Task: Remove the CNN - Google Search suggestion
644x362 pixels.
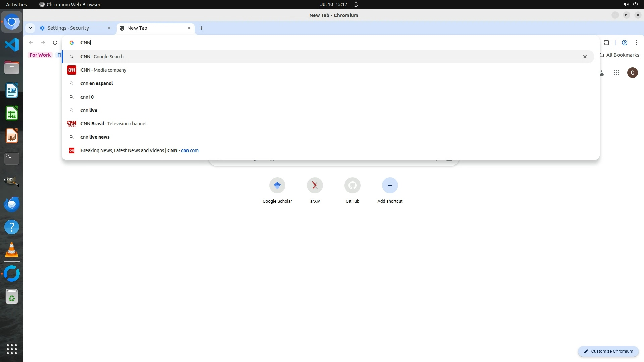Action: point(585,57)
